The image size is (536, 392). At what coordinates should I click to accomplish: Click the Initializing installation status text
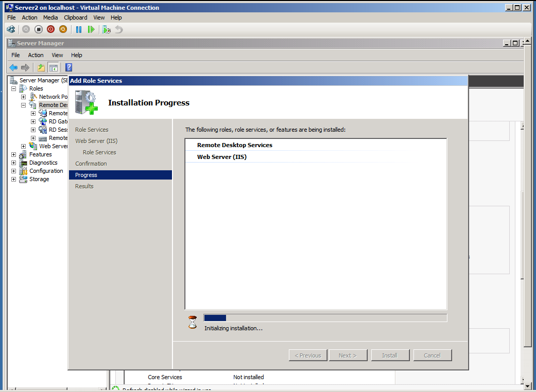pyautogui.click(x=233, y=328)
